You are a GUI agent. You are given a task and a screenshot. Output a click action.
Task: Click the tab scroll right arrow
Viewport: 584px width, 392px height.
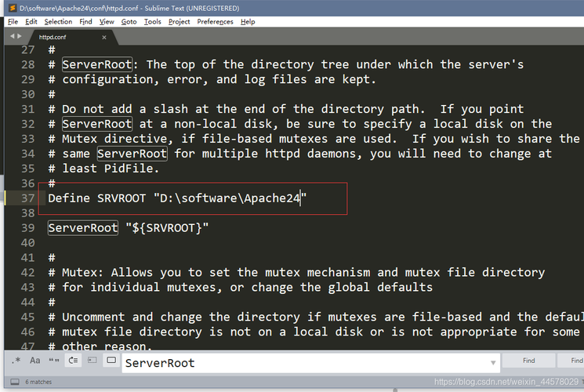point(20,36)
